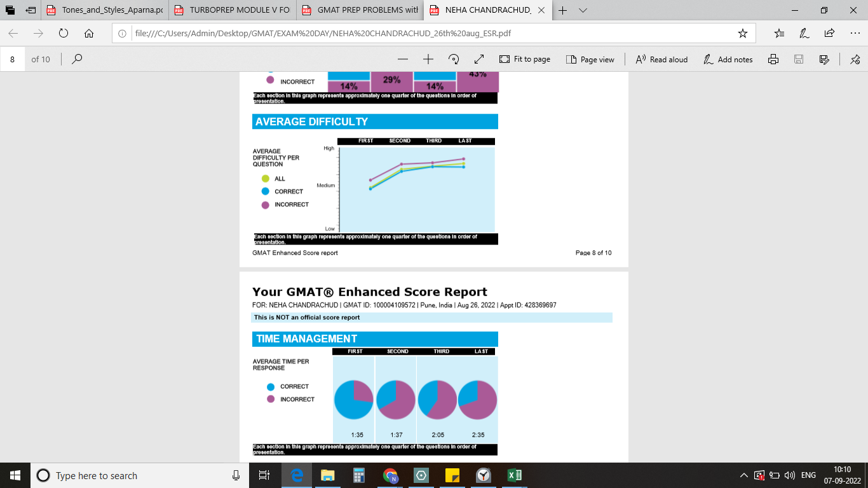Print the PDF using printer icon
868x488 pixels.
click(773, 59)
